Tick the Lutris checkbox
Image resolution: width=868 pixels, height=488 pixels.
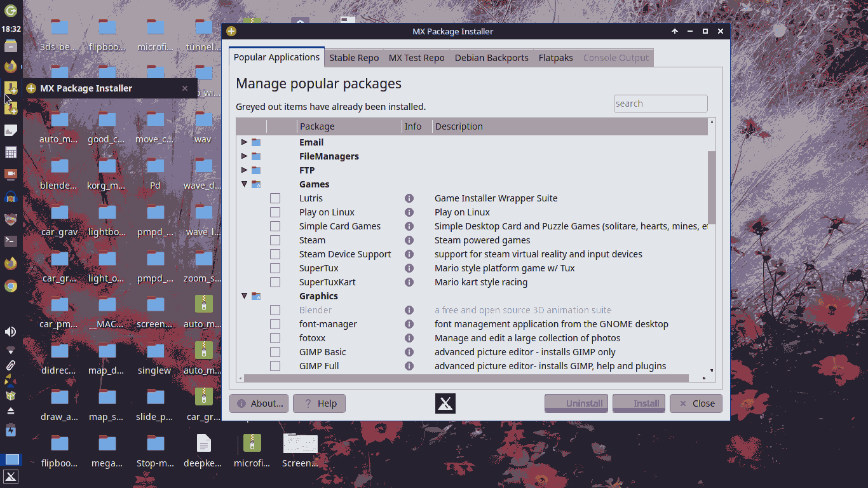[x=275, y=198]
